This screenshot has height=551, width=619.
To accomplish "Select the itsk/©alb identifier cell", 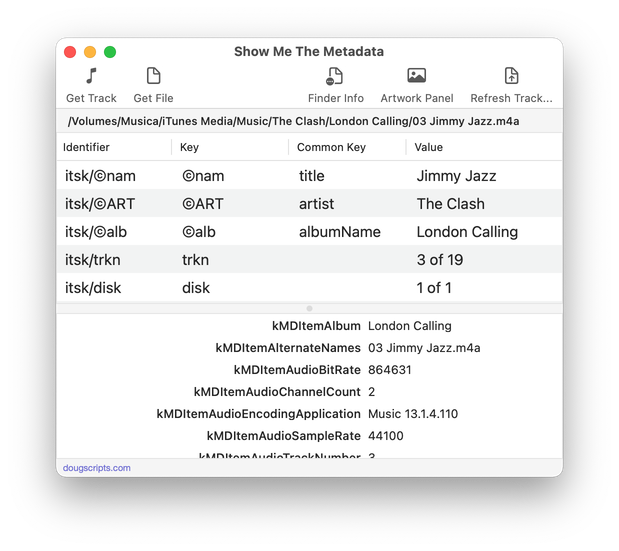I will pos(96,232).
